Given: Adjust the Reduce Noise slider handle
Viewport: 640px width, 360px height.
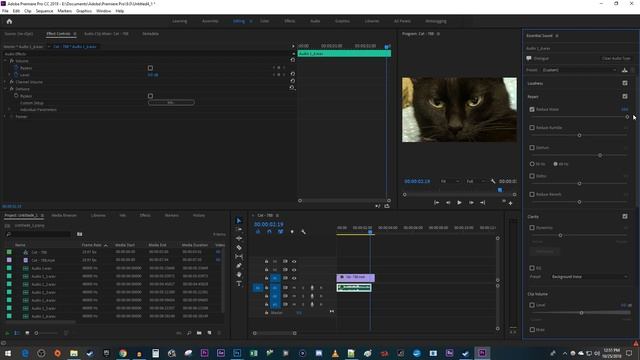Looking at the screenshot, I should tap(627, 117).
